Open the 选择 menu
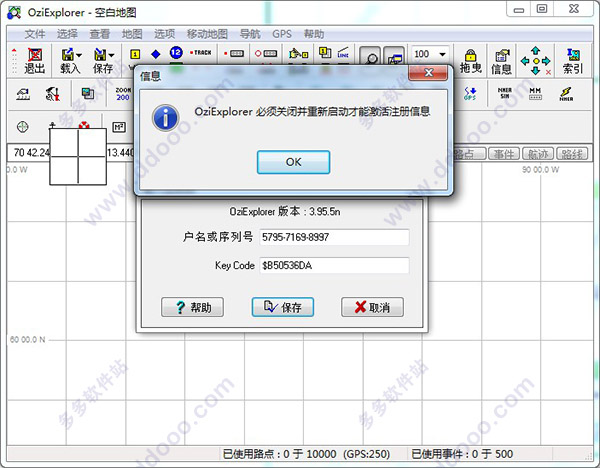The width and height of the screenshot is (600, 468). click(x=67, y=34)
